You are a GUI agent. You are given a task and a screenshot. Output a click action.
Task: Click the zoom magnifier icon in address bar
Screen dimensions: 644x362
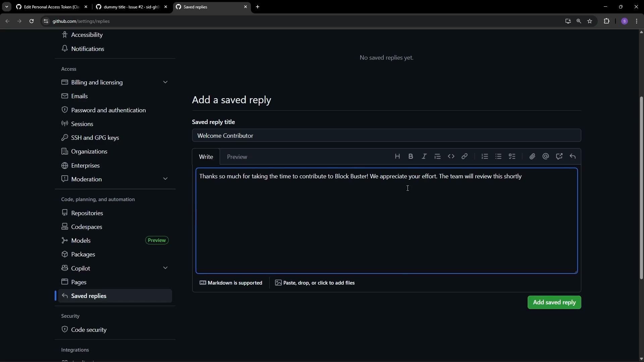[579, 21]
